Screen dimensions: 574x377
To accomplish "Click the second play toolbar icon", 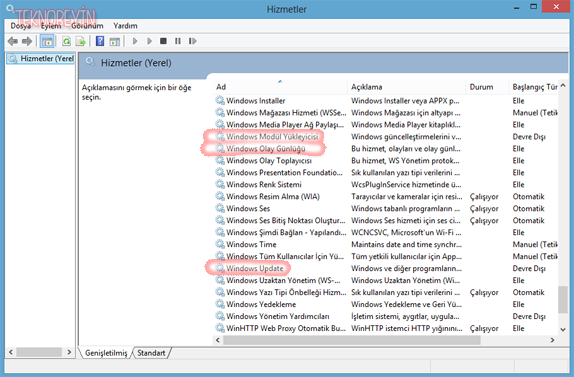I will coord(149,41).
